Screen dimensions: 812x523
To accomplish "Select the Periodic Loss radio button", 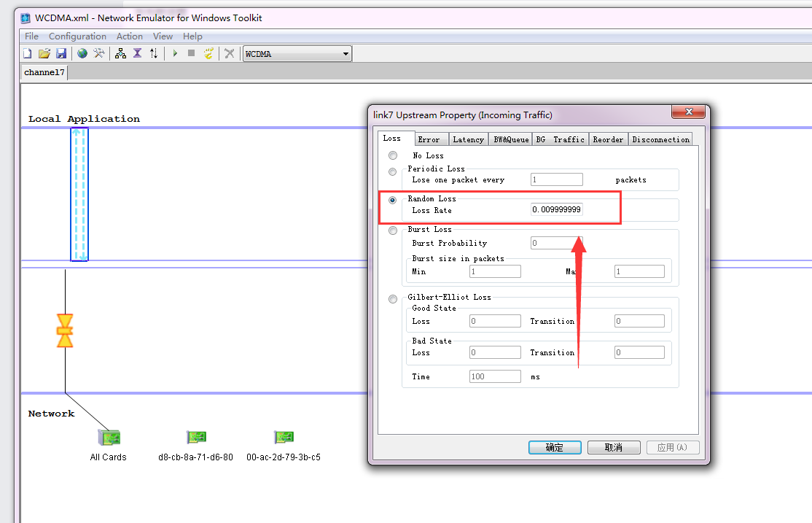I will click(393, 172).
